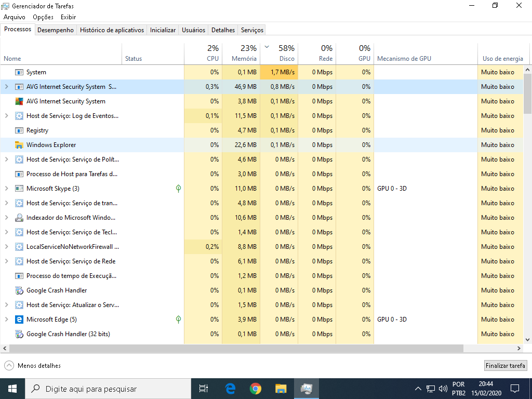Click the horizontal scrollbar right arrow
This screenshot has height=399, width=532.
click(x=519, y=348)
